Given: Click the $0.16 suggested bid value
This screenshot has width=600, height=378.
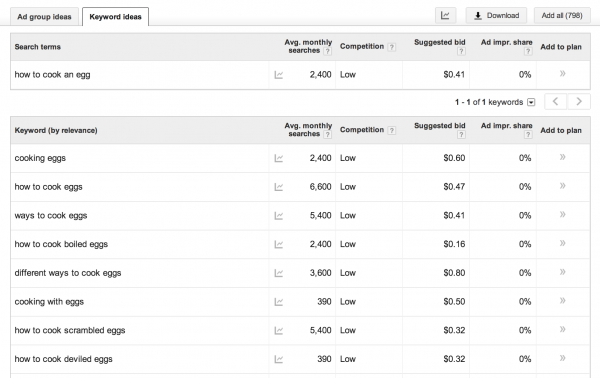Looking at the screenshot, I should [x=454, y=244].
